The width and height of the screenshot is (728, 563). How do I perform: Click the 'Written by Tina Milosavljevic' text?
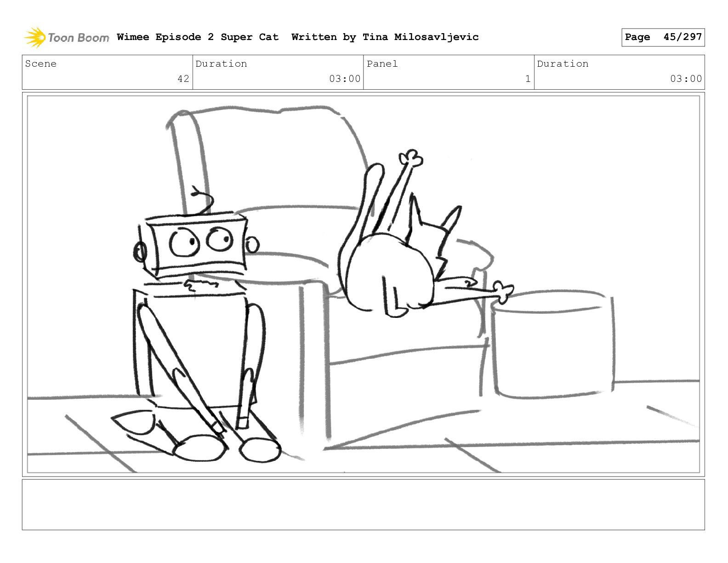pos(385,37)
